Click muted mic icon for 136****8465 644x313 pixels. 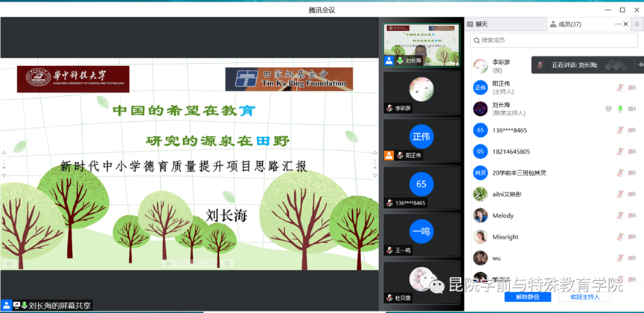(x=619, y=131)
